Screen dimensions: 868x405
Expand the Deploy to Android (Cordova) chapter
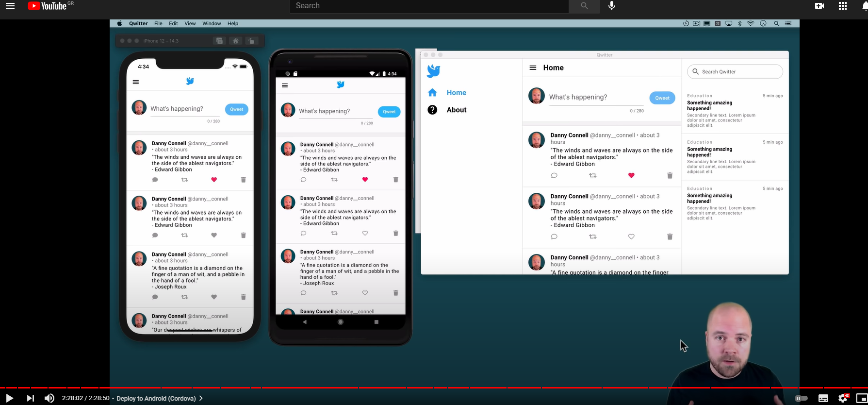click(x=160, y=398)
